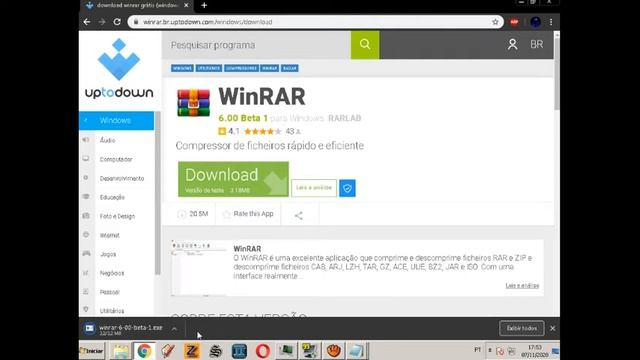Open the BR language selector
The width and height of the screenshot is (640, 360).
click(x=537, y=44)
